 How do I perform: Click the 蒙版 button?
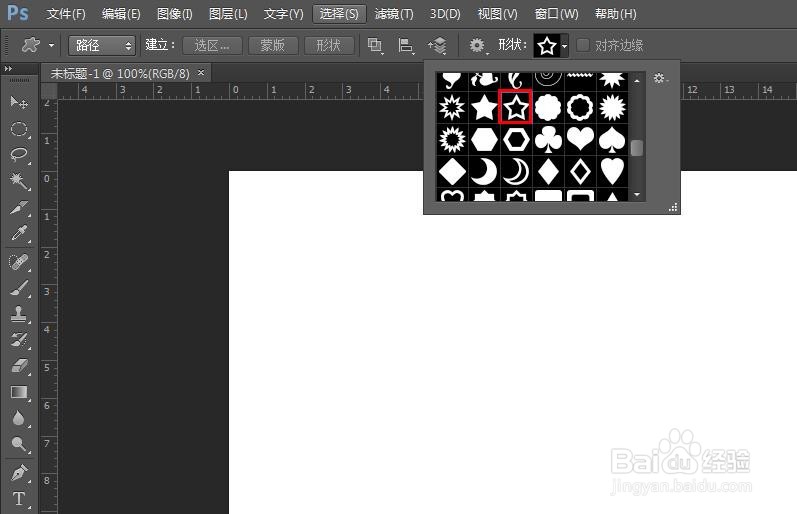point(272,45)
